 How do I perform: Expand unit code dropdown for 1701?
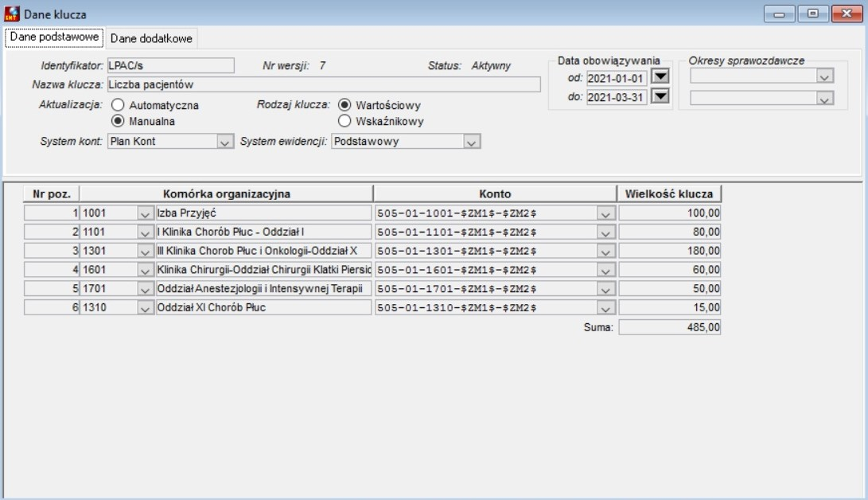145,288
